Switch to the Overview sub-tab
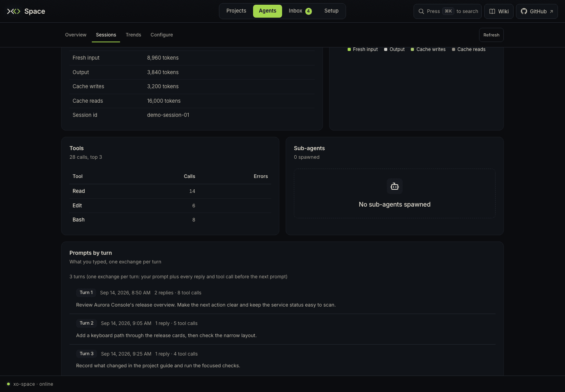The width and height of the screenshot is (565, 392). click(76, 35)
